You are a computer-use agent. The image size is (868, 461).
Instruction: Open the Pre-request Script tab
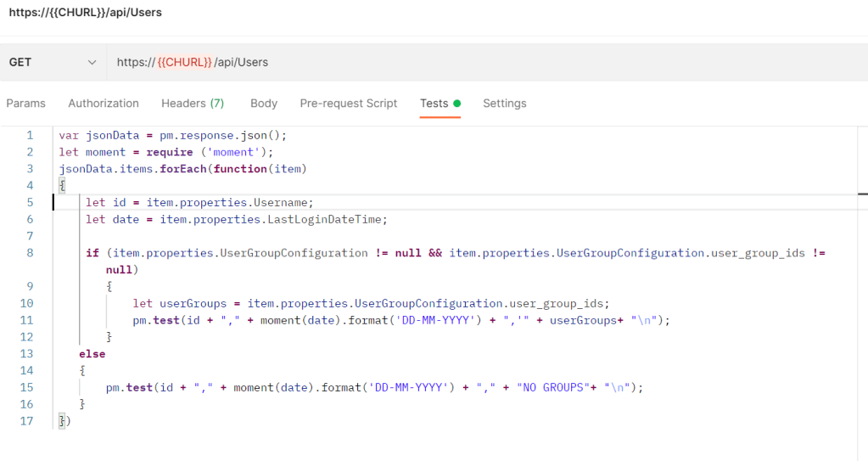(348, 104)
